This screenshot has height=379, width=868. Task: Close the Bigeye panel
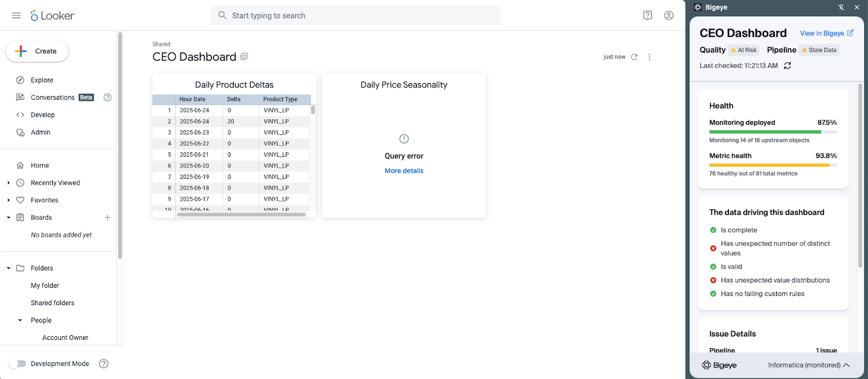coord(857,8)
